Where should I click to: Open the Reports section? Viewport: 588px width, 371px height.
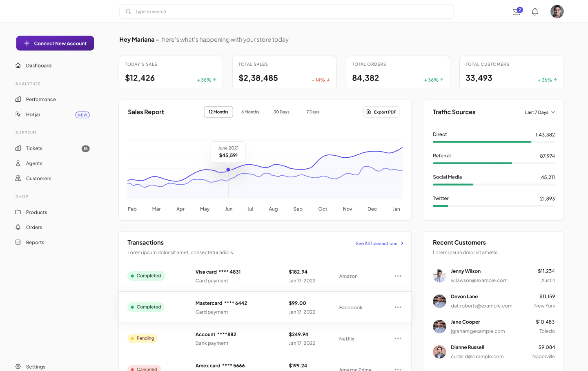[x=35, y=242]
